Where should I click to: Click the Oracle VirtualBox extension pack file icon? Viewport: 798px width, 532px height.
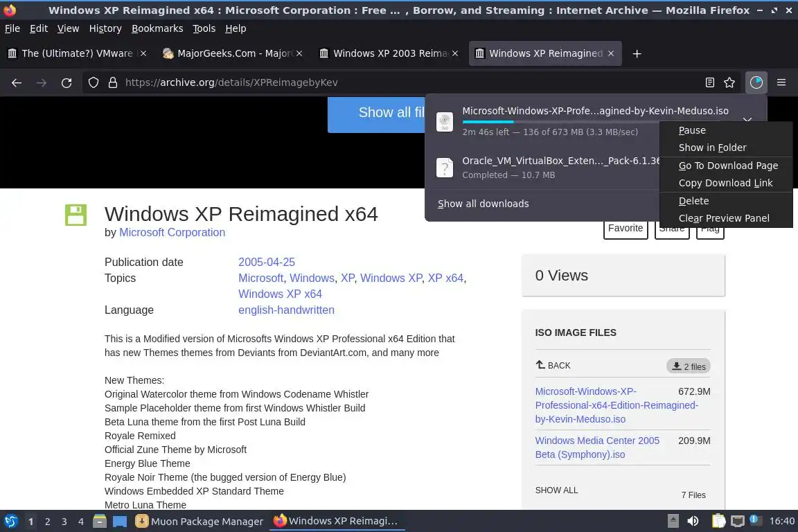[445, 168]
